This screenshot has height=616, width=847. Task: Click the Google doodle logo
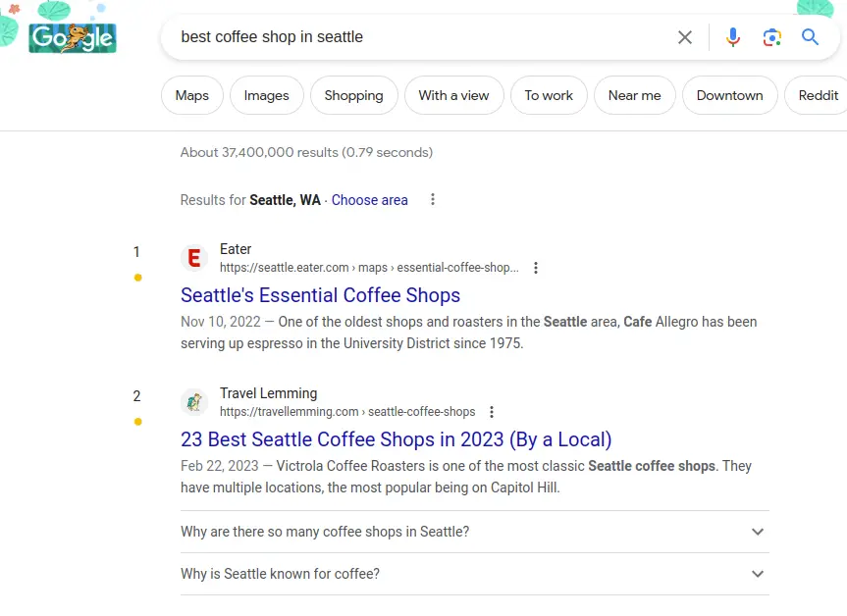(73, 38)
